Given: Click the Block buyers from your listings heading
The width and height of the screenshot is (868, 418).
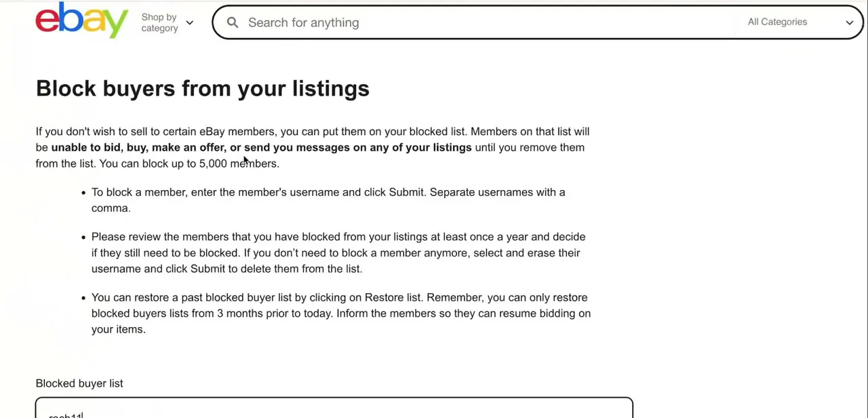Looking at the screenshot, I should click(x=203, y=88).
